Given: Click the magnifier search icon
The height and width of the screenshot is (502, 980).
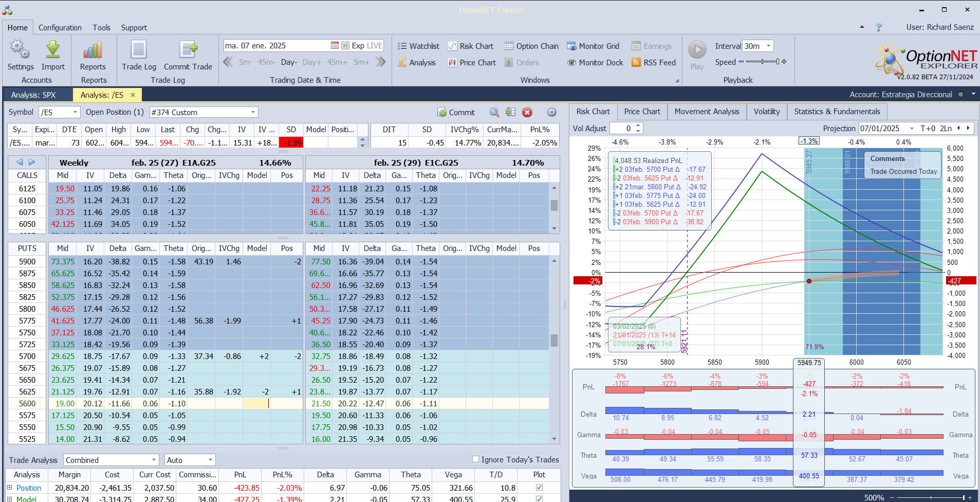Looking at the screenshot, I should coord(494,112).
